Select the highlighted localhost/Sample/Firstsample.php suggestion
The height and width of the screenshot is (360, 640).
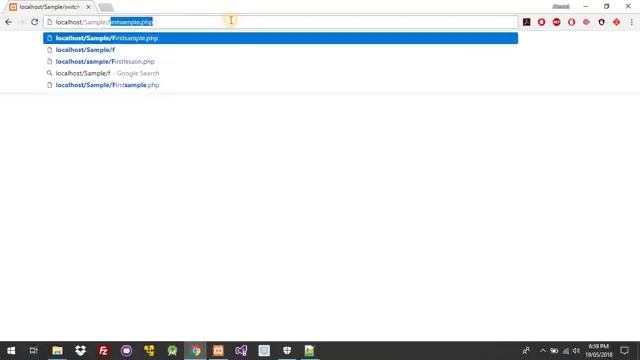pos(280,38)
